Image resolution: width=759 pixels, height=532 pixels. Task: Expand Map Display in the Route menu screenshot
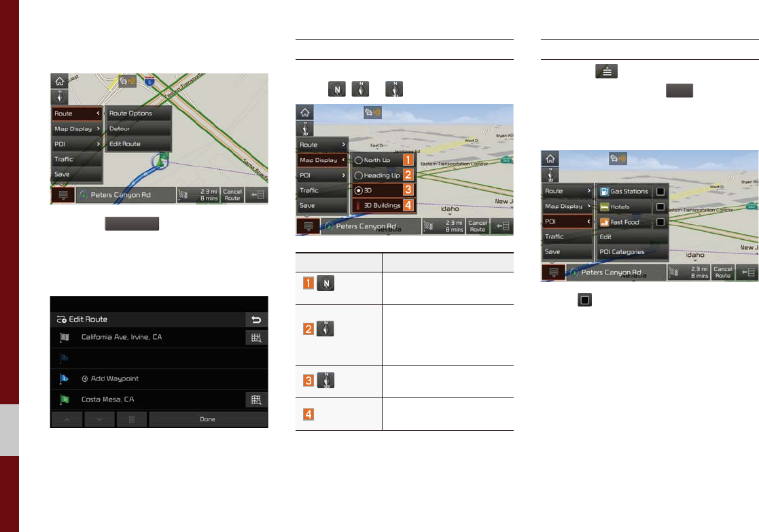[77, 129]
